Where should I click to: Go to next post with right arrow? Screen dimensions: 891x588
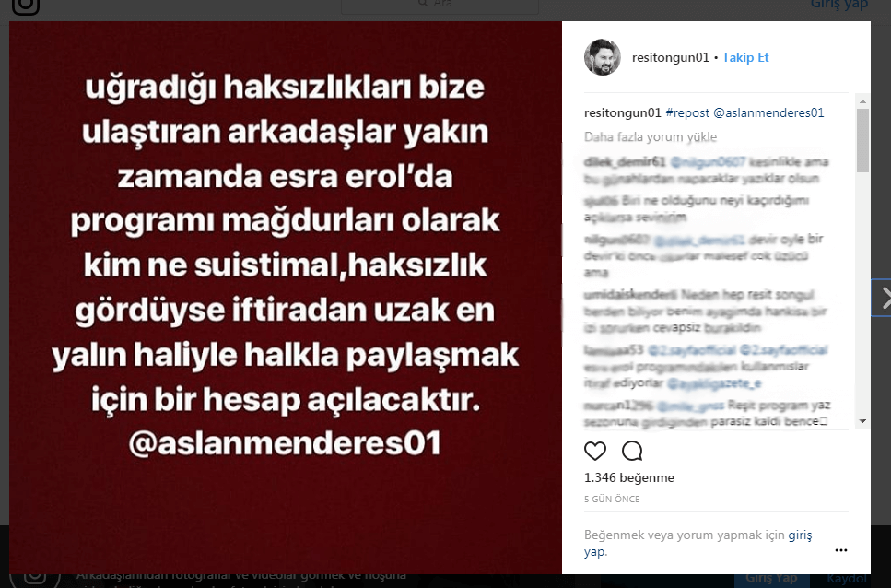coord(884,298)
